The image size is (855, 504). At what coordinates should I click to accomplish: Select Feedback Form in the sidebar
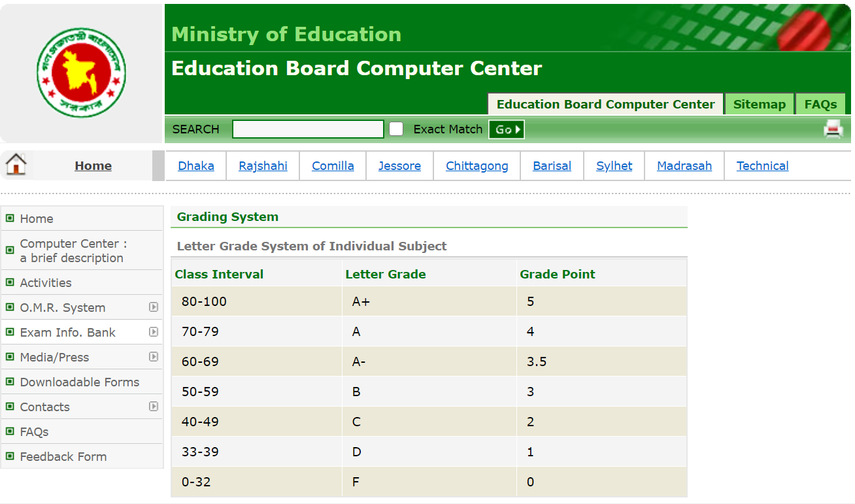click(x=82, y=456)
